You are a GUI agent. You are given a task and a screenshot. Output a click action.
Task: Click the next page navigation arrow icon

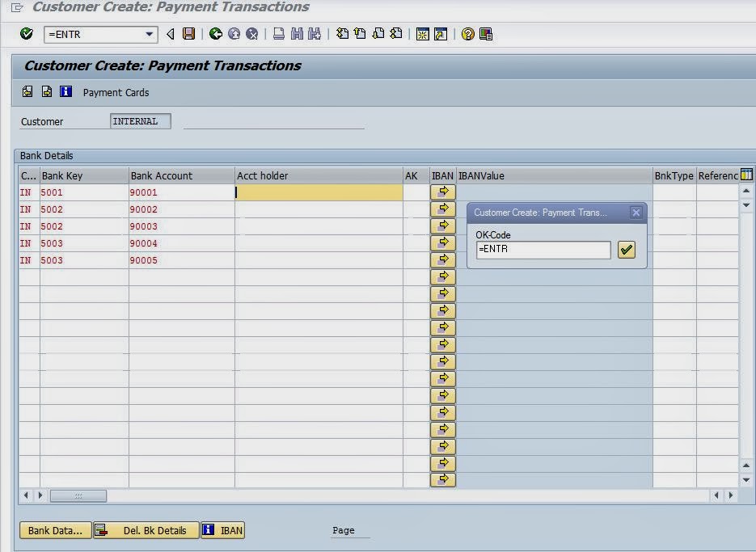(377, 34)
